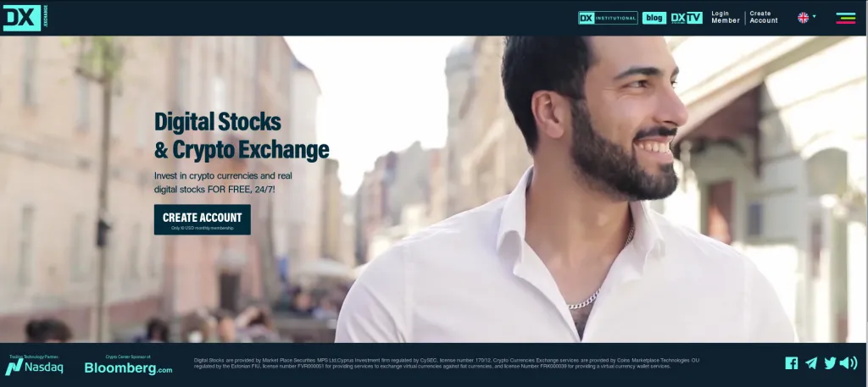Open the Facebook page icon
The image size is (868, 387).
(x=792, y=363)
